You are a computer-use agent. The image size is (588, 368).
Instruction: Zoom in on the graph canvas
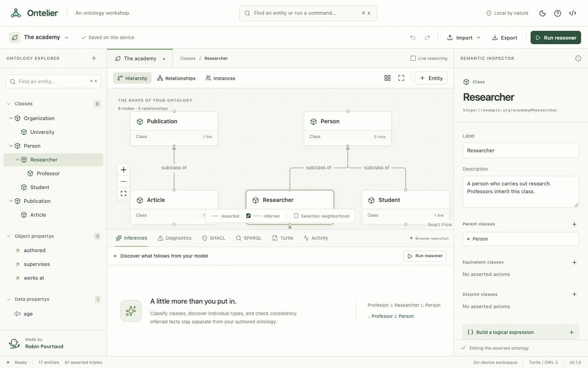[124, 170]
